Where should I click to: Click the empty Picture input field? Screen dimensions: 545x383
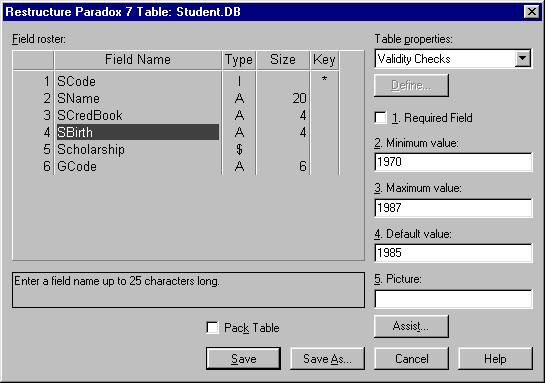[x=454, y=299]
